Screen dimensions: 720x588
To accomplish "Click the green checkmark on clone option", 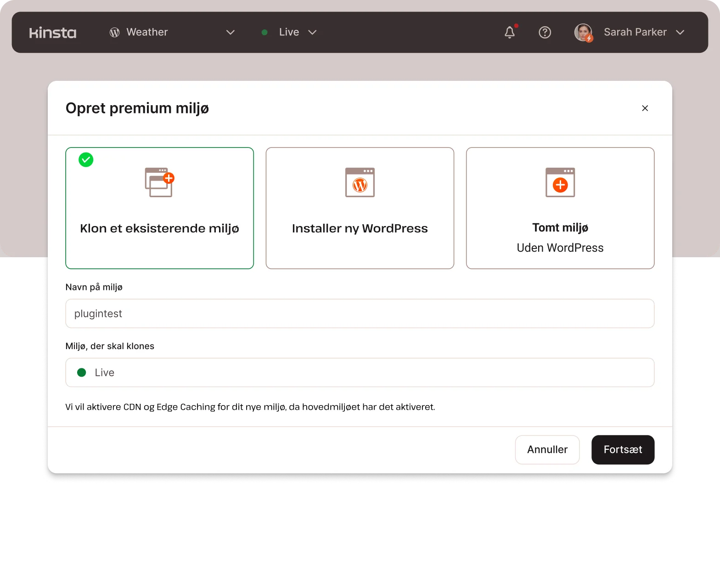I will coord(86,160).
